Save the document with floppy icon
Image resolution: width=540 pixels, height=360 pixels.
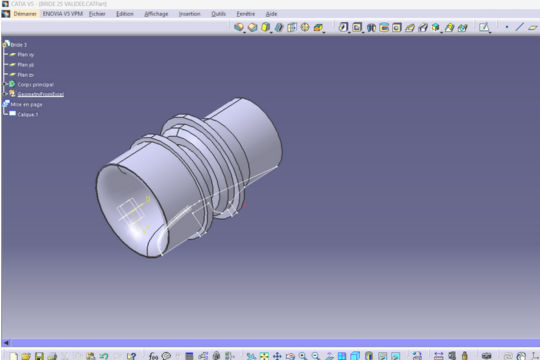(x=39, y=356)
